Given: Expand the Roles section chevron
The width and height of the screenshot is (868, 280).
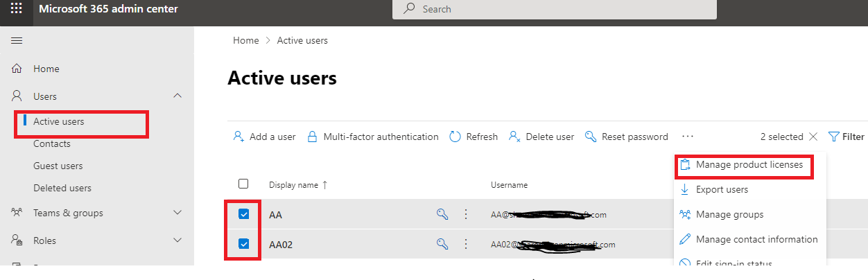Looking at the screenshot, I should [x=177, y=240].
